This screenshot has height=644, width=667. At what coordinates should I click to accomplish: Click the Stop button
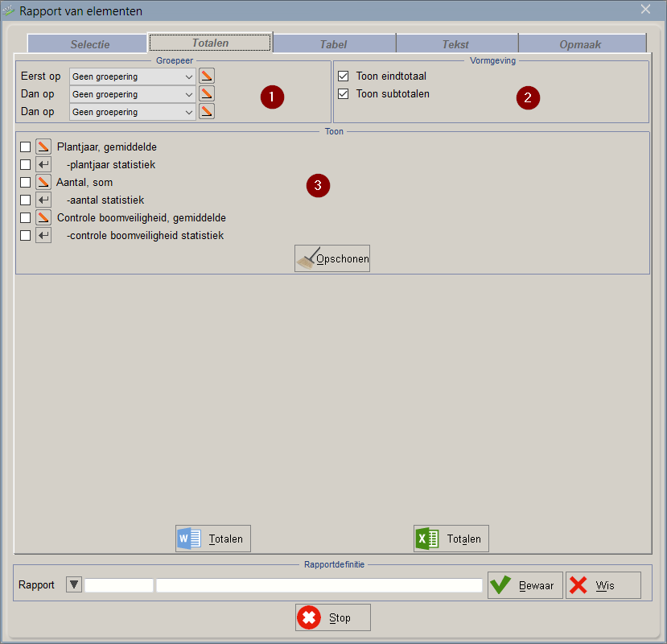[x=333, y=617]
